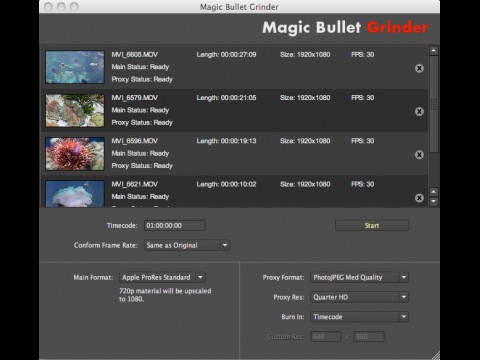
Task: Click Length: 00:00:21:05 text
Action: coord(226,98)
